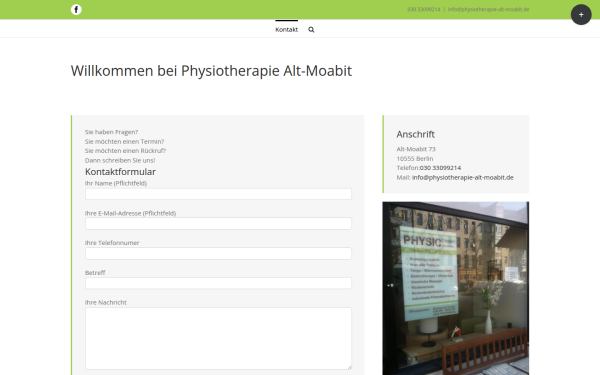Focus the Ihr Name input field
Screen dimensions: 600x375
(x=218, y=194)
